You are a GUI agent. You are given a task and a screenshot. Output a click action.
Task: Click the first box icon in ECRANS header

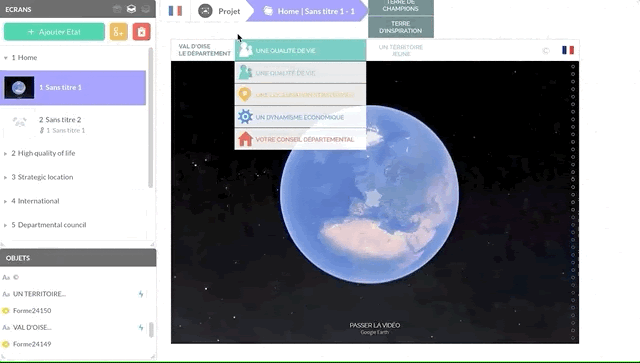coord(117,9)
